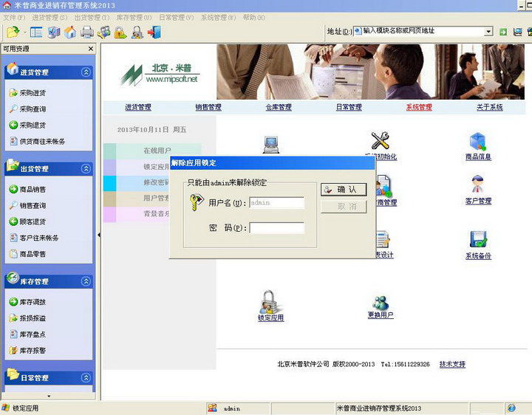Open the 进货管理 menu
The width and height of the screenshot is (532, 415).
coord(50,17)
